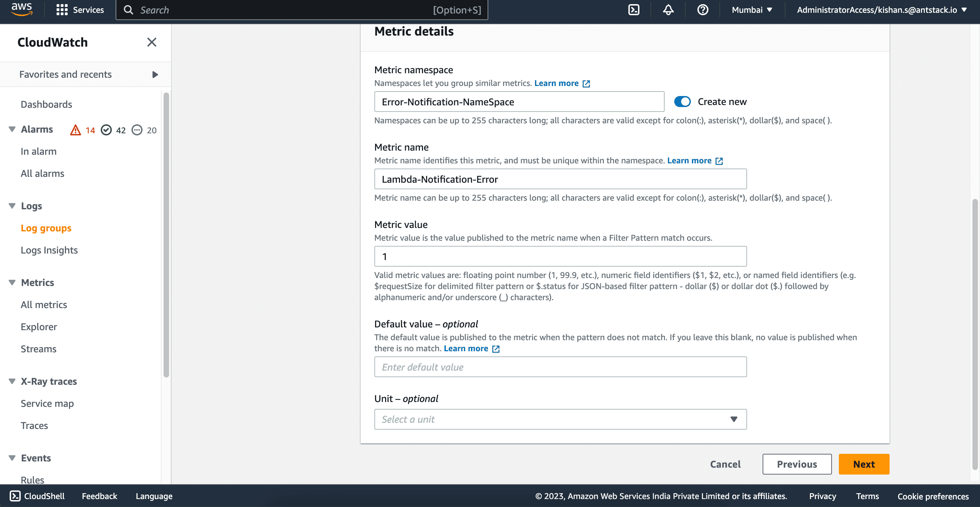
Task: Open Traces page
Action: pos(34,425)
